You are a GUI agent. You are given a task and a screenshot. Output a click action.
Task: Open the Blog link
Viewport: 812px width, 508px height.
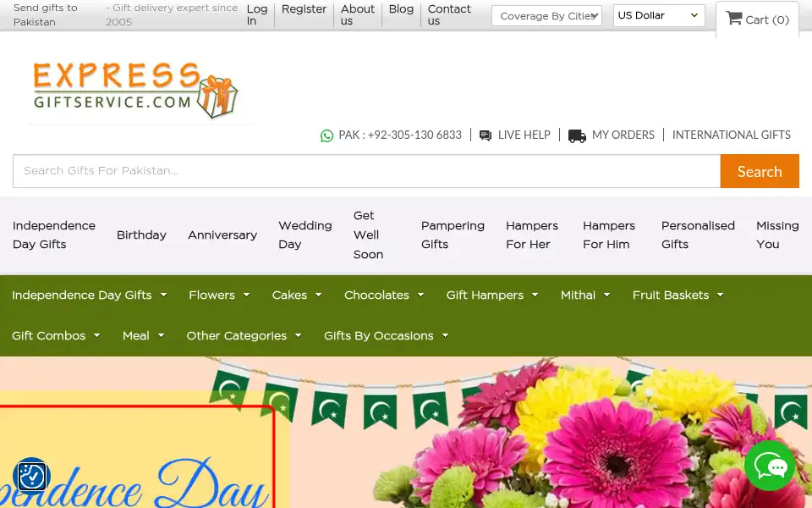click(x=401, y=9)
